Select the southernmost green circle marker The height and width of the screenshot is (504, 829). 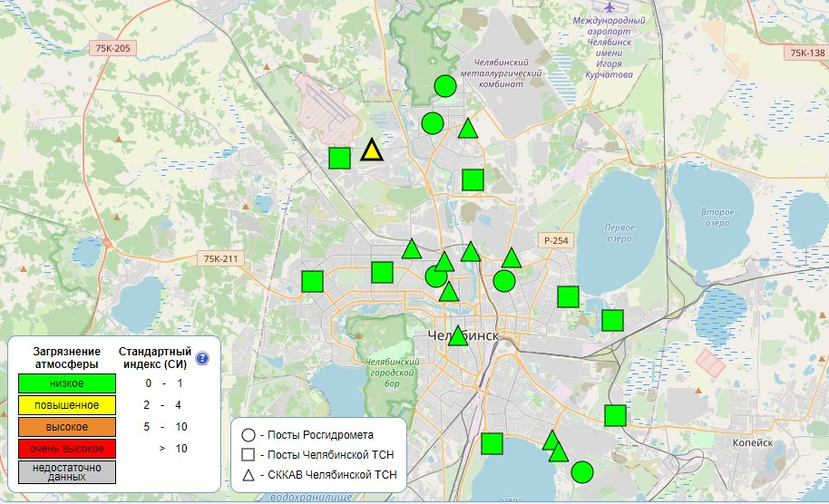582,471
